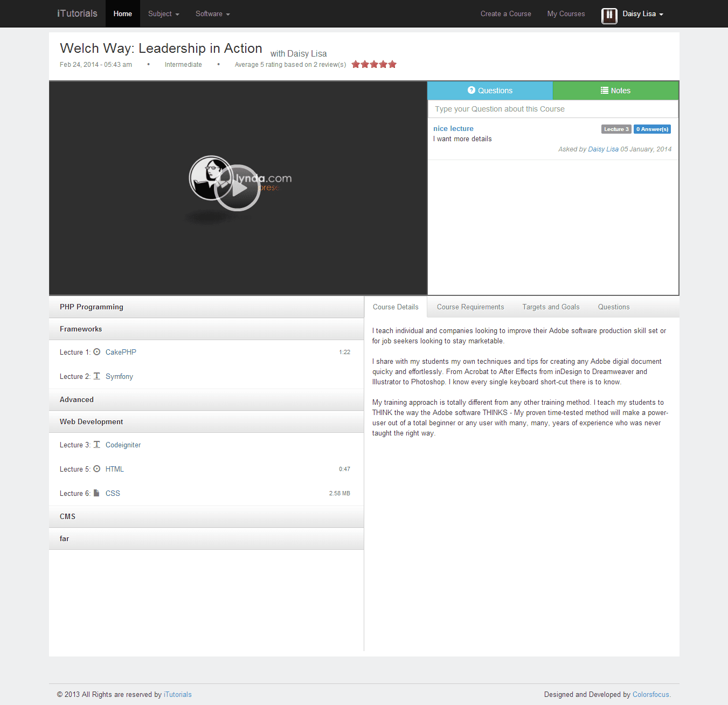Viewport: 728px width, 705px height.
Task: Open Create a Course link
Action: (x=506, y=14)
